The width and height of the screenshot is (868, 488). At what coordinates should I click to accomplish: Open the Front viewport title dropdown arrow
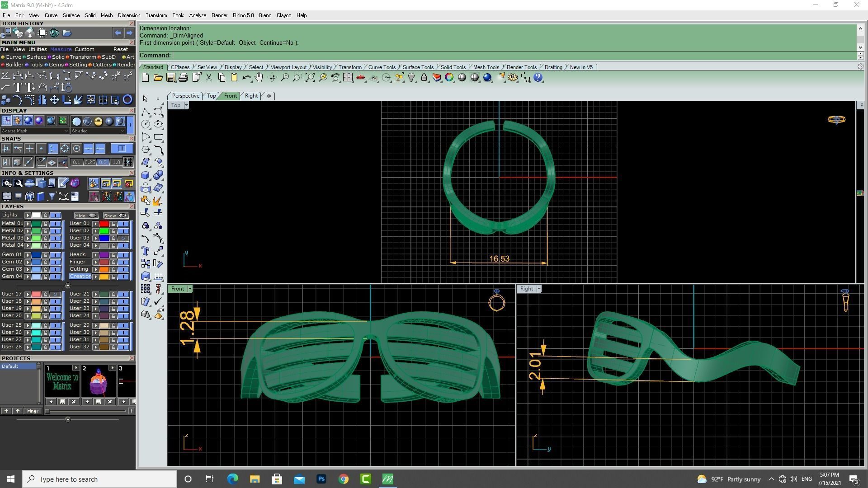[x=190, y=289]
